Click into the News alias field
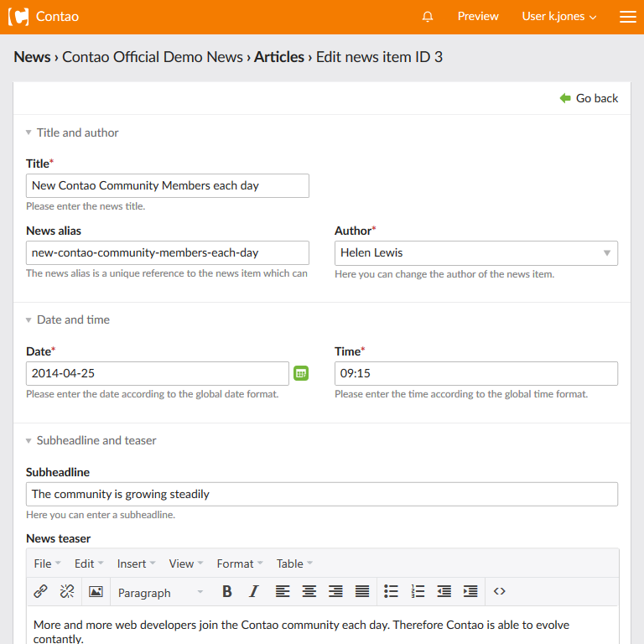Viewport: 644px width, 644px height. pyautogui.click(x=168, y=252)
